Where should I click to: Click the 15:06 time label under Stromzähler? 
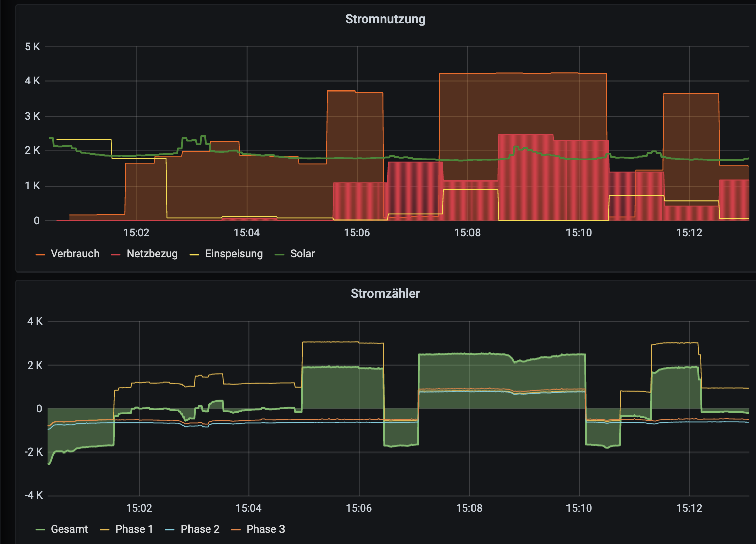[x=359, y=508]
